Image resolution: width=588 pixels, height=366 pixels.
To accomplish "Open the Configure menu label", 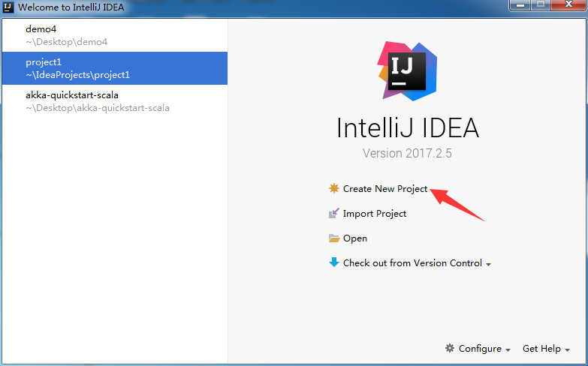I will pos(480,349).
